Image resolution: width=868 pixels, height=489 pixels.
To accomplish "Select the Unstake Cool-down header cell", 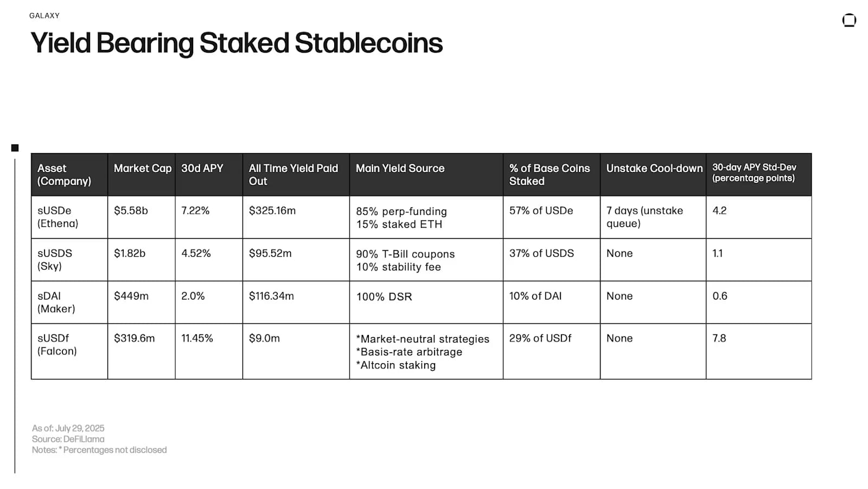I will [x=654, y=169].
